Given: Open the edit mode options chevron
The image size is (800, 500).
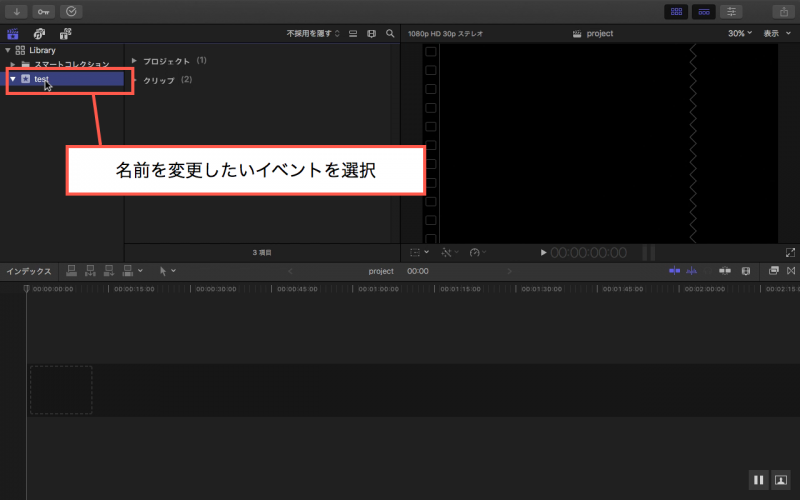Looking at the screenshot, I should point(140,271).
